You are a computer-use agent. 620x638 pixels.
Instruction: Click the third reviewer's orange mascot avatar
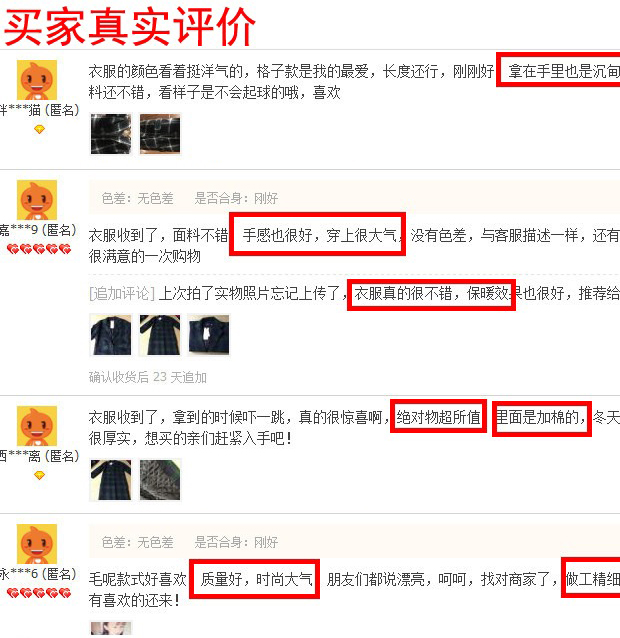pos(37,426)
